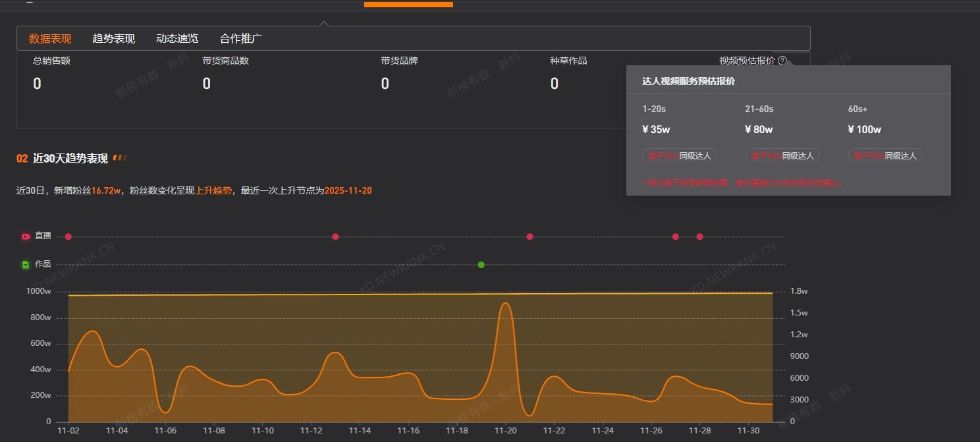Screen dimensions: 980x442
Task: Click the 作品 row label
Action: click(43, 264)
